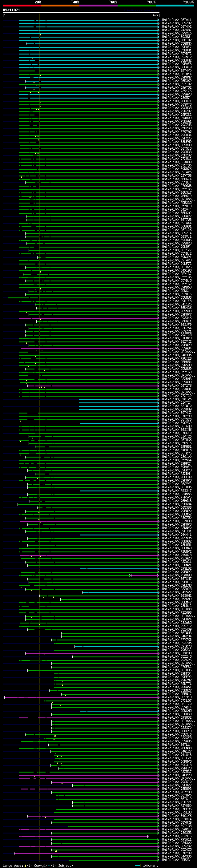Image resolution: width=197 pixels, height=868 pixels.
Task: Click the UniRef100_A7QY99 label
Action: click(176, 416)
